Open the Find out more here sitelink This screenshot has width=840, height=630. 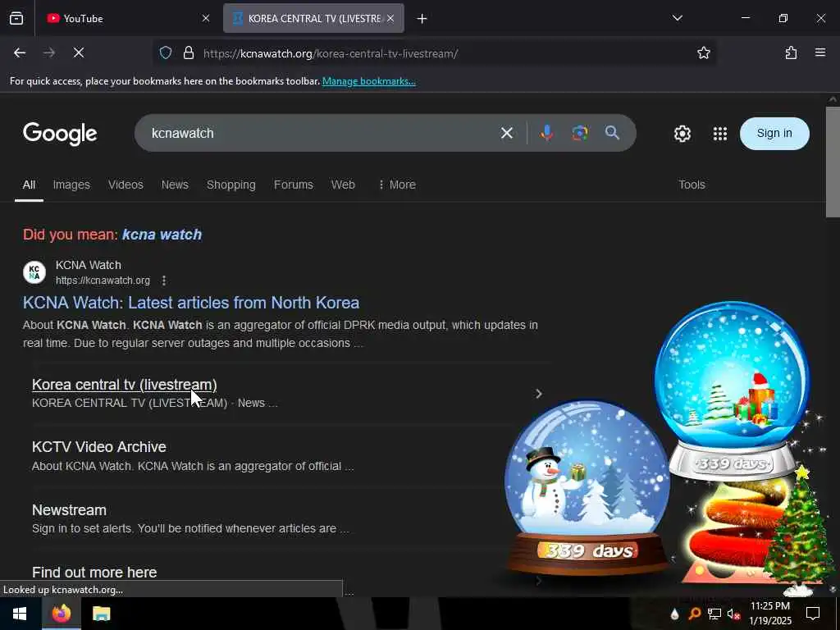click(94, 572)
